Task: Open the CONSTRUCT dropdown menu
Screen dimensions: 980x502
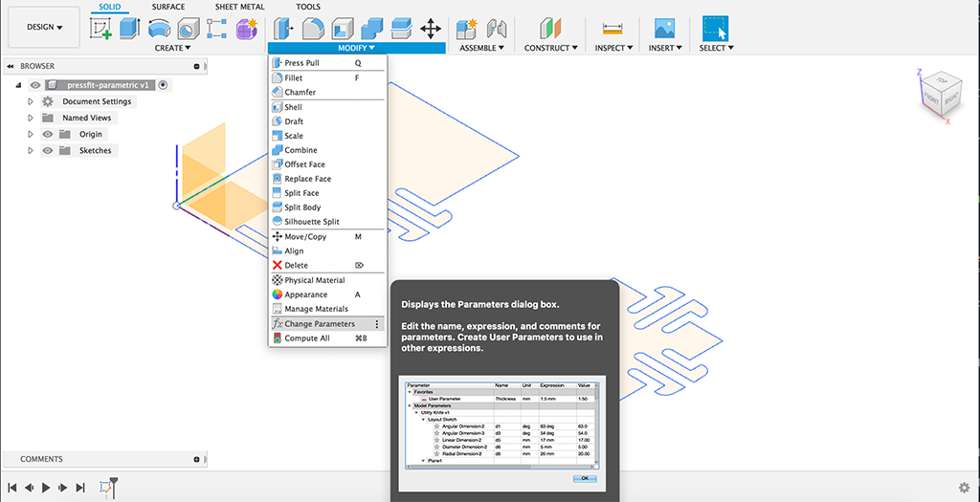Action: [x=550, y=48]
